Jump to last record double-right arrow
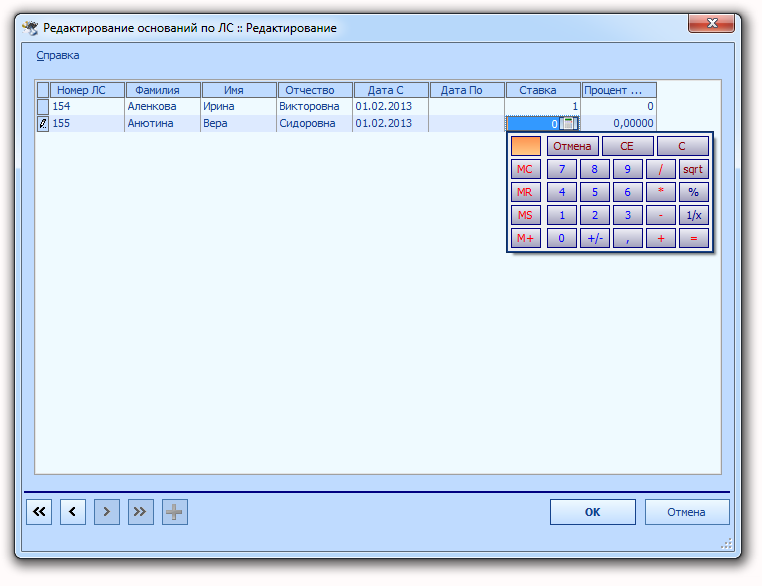762x586 pixels. (140, 512)
